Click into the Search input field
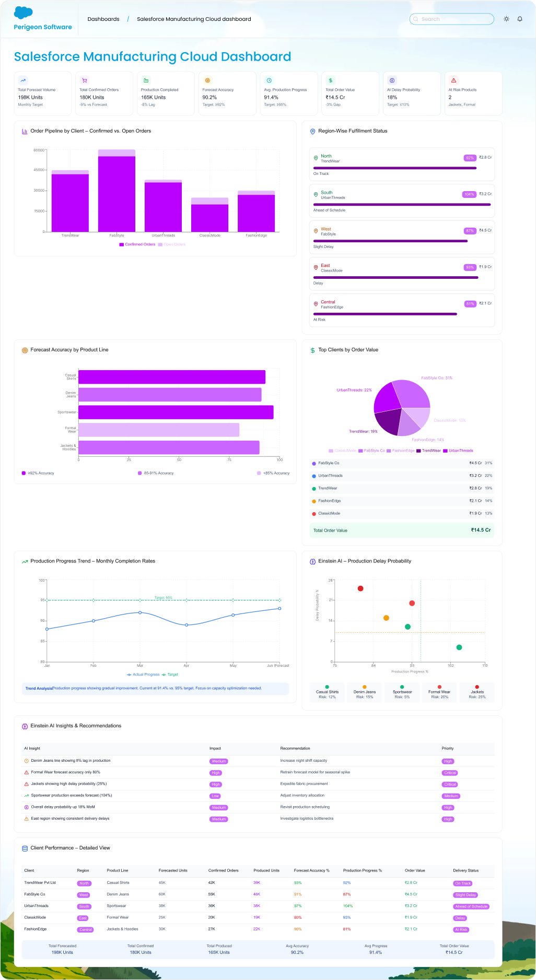 (452, 19)
